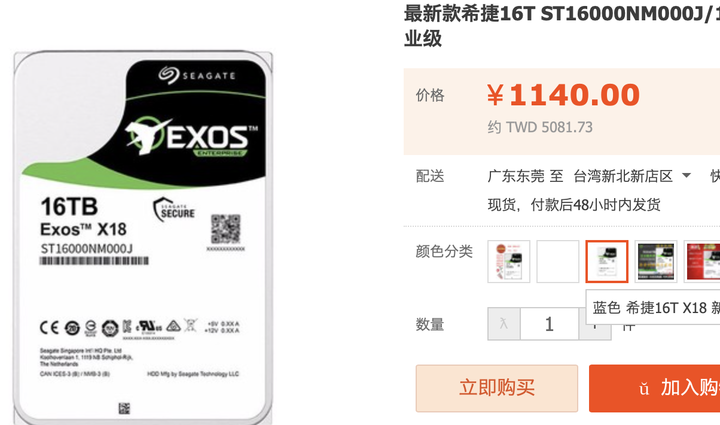720x425 pixels.
Task: Expand the delivery destination dropdown arrow
Action: pyautogui.click(x=686, y=175)
